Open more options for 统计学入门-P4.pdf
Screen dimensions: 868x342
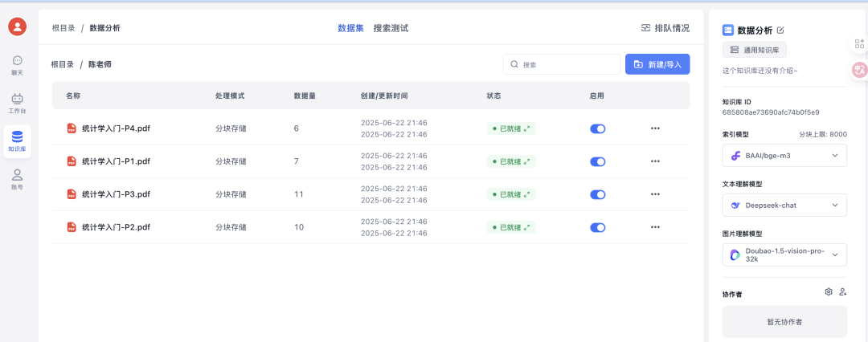(x=655, y=128)
